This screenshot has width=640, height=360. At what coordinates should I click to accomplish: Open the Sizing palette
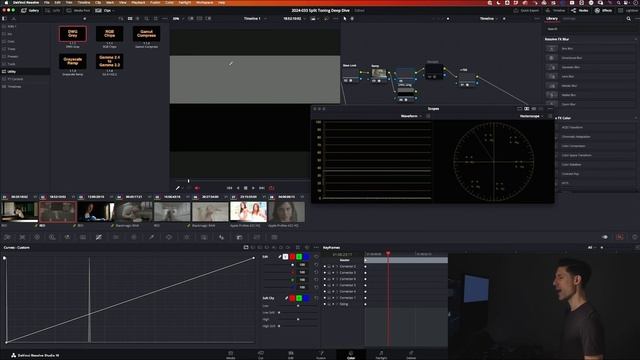[257, 237]
